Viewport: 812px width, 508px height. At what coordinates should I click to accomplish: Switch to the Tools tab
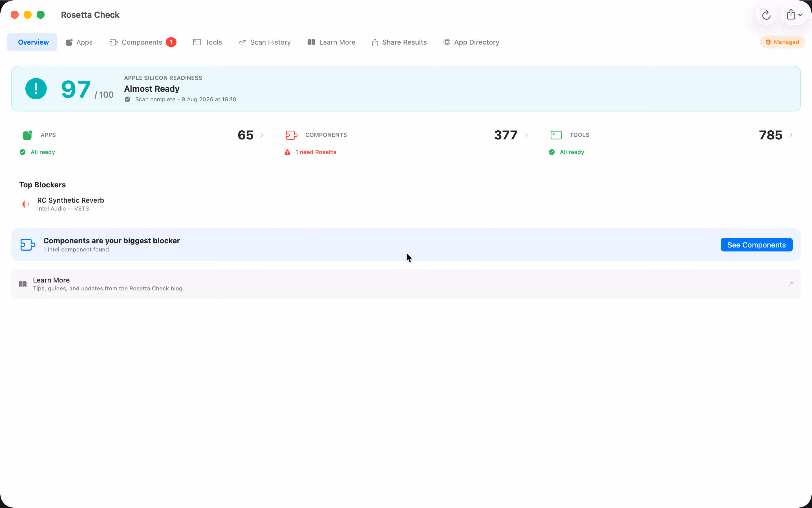pyautogui.click(x=207, y=42)
